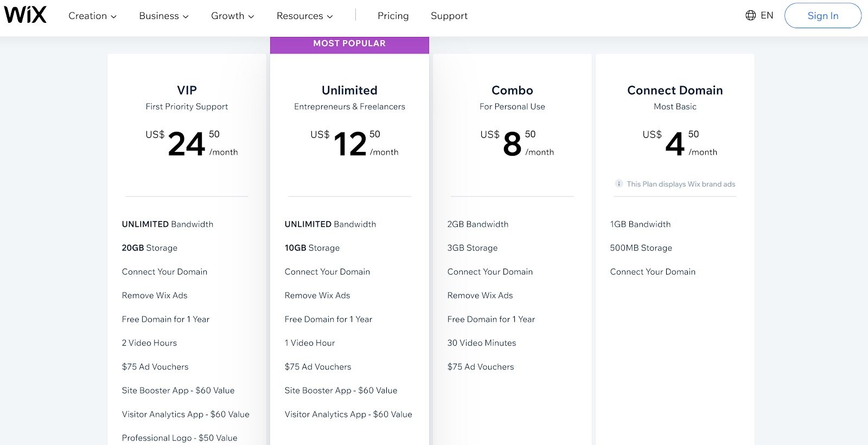Screen dimensions: 868x445
Task: Click the Combo price of US$8.50
Action: (x=517, y=143)
